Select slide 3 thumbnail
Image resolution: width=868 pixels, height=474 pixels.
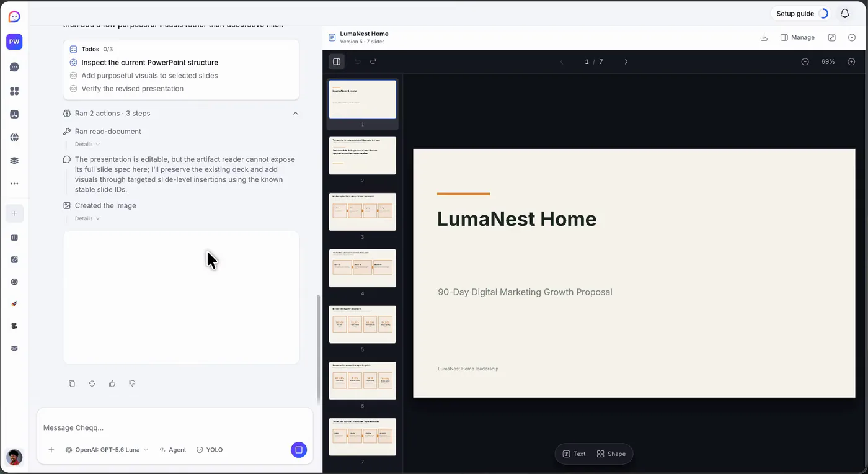click(x=363, y=212)
